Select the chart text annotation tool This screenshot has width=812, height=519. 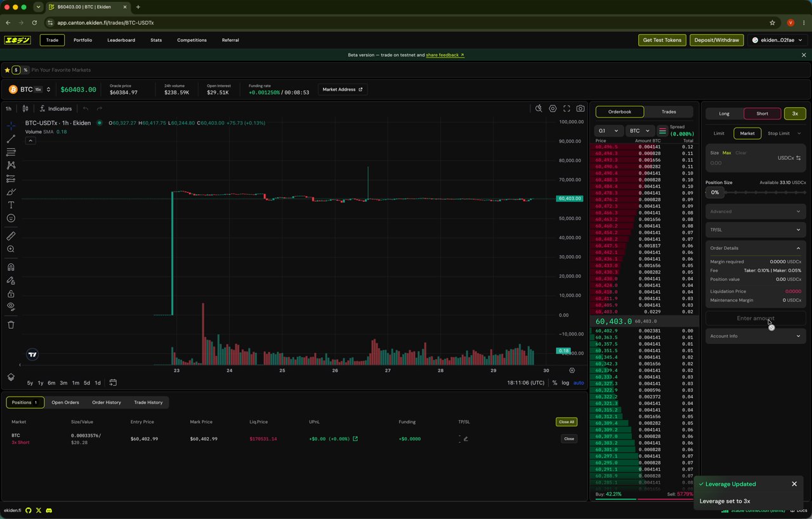click(x=11, y=205)
